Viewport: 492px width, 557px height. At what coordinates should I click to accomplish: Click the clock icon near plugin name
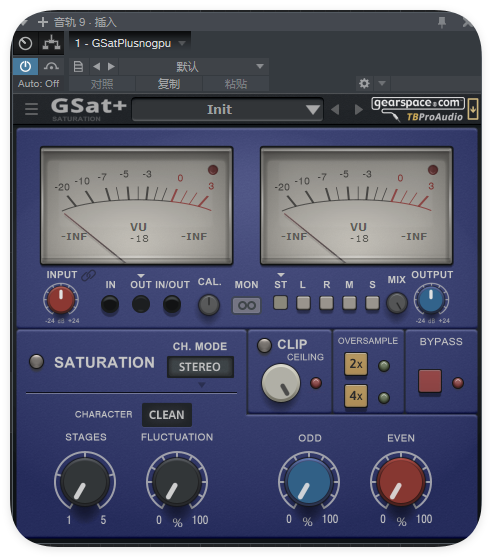coord(25,43)
